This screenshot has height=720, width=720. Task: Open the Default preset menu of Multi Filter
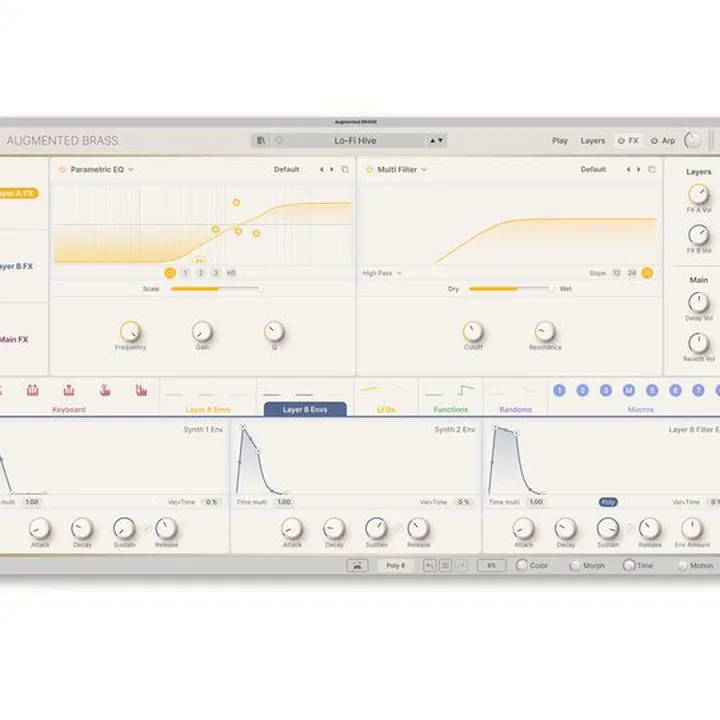pos(593,169)
